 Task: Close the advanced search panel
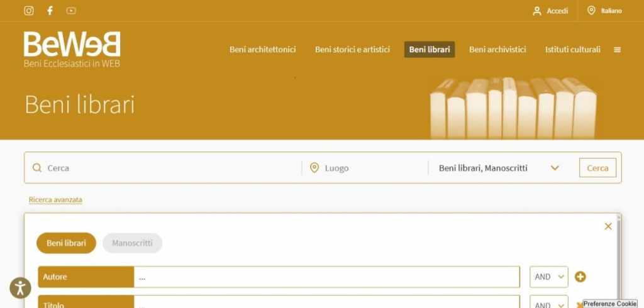tap(608, 226)
